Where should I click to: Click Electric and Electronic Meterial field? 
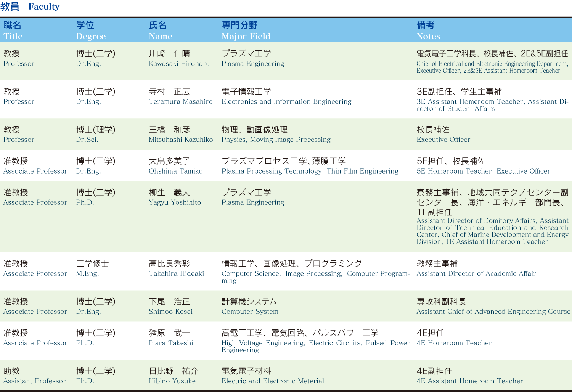click(273, 381)
